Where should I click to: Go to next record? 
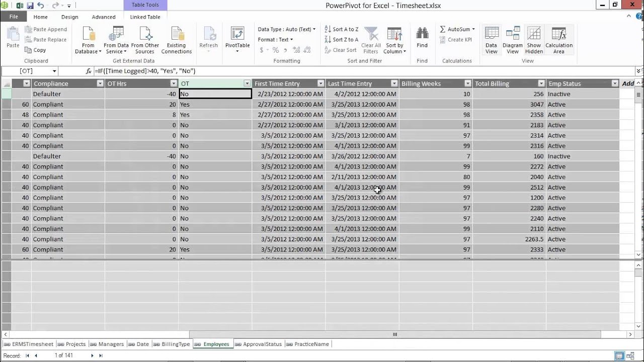pos(92,356)
